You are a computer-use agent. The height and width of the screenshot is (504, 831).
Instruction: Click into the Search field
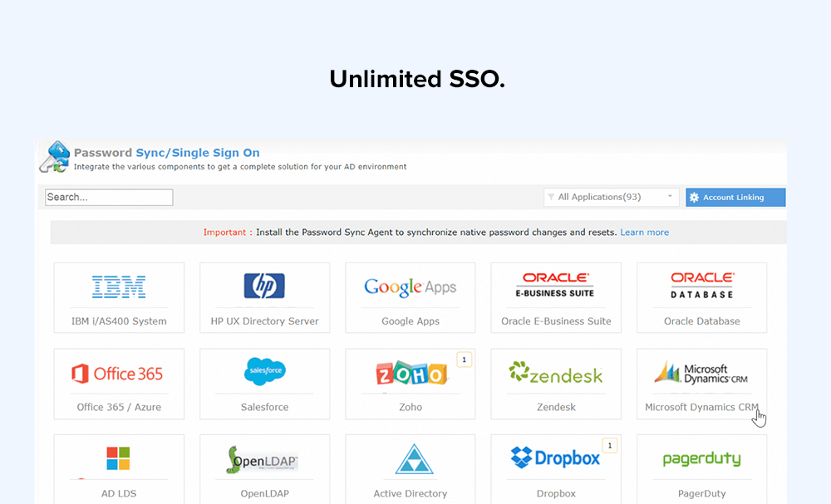[x=109, y=197]
